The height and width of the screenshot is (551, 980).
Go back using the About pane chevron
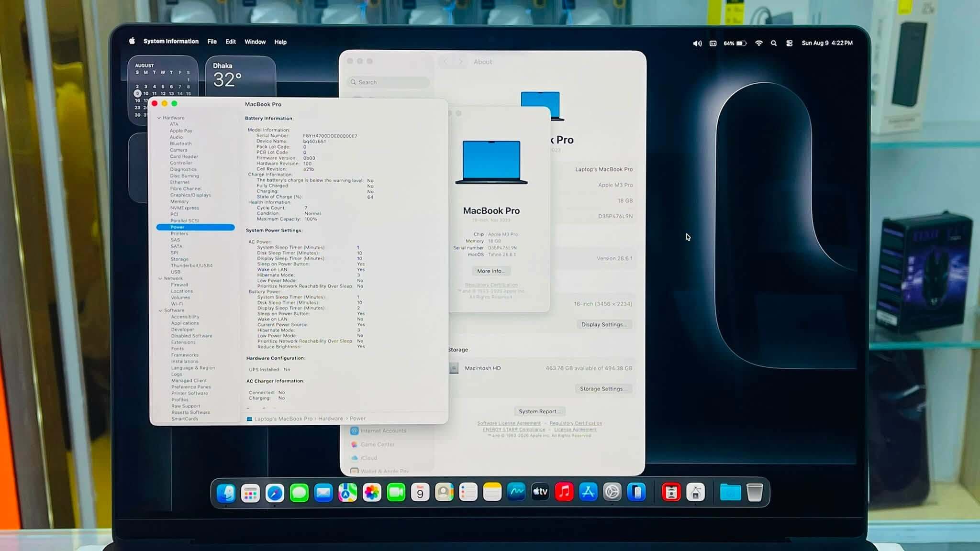coord(445,62)
